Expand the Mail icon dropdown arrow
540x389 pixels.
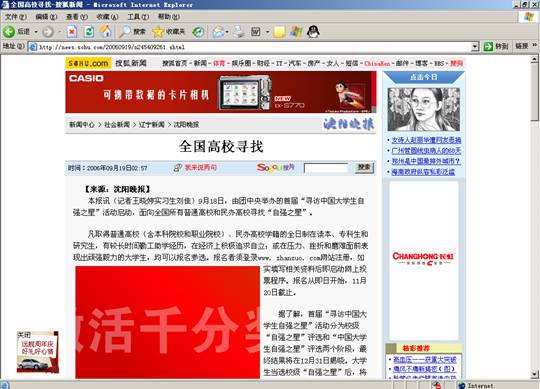pyautogui.click(x=227, y=32)
